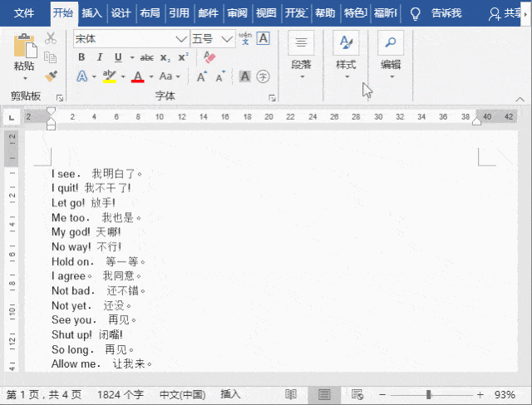Image resolution: width=532 pixels, height=405 pixels.
Task: Open the font size dropdown
Action: pos(227,39)
